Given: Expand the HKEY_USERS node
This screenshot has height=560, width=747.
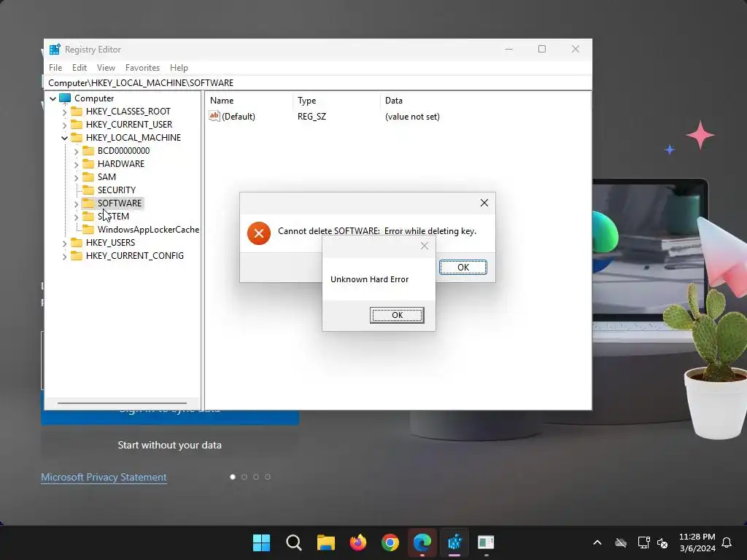Looking at the screenshot, I should [65, 244].
